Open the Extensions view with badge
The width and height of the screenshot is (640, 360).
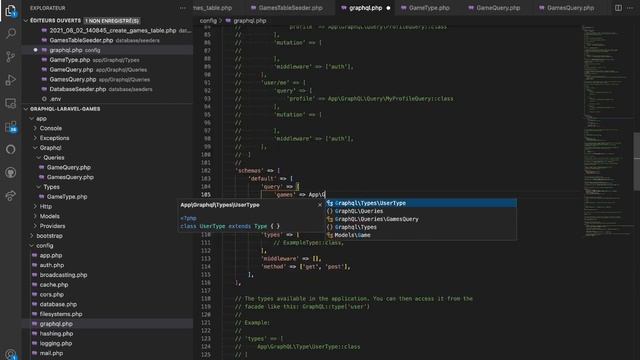(11, 127)
